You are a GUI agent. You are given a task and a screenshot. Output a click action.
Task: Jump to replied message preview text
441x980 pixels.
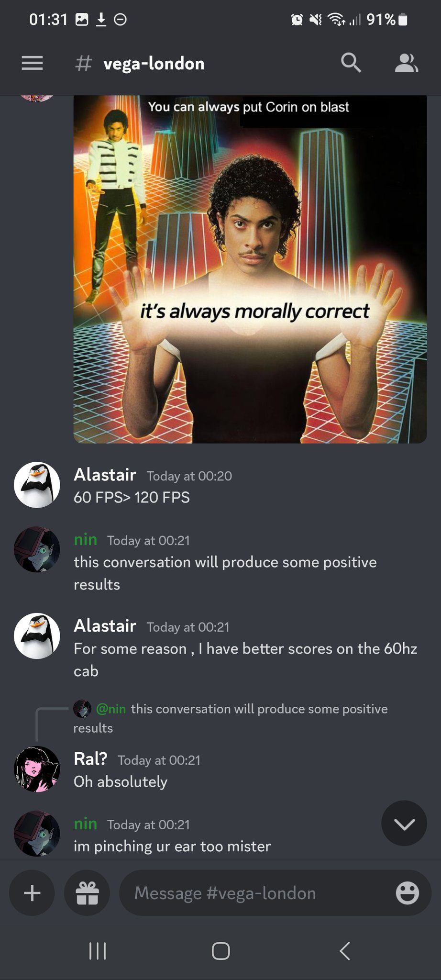[231, 718]
